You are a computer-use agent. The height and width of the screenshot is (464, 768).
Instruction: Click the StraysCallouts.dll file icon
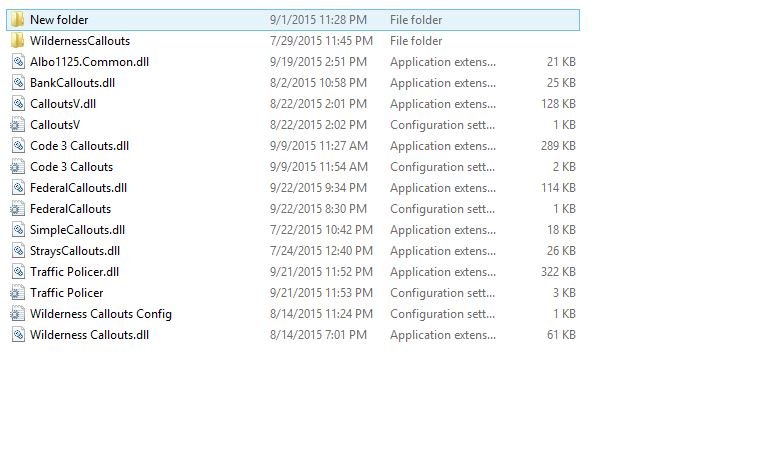18,251
